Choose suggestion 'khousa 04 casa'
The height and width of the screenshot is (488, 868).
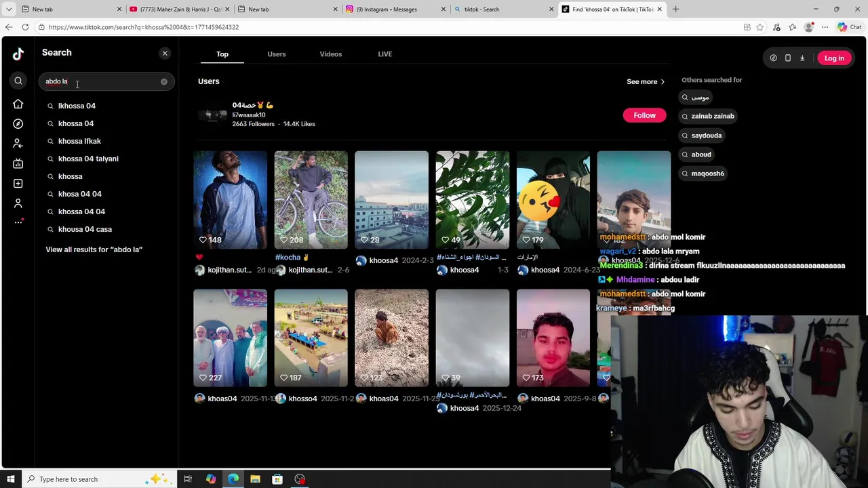pos(85,229)
